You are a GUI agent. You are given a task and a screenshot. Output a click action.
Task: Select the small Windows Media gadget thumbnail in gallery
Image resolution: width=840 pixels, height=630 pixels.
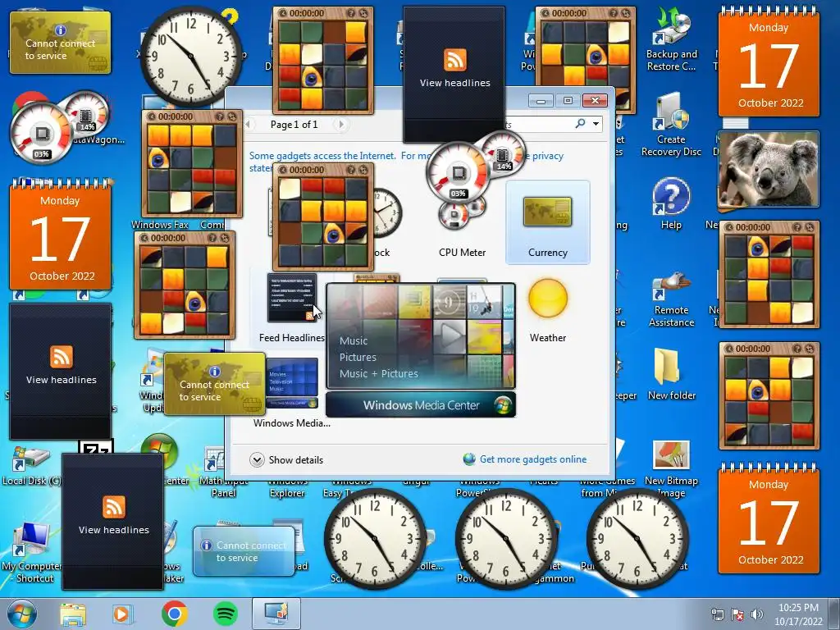tap(292, 384)
